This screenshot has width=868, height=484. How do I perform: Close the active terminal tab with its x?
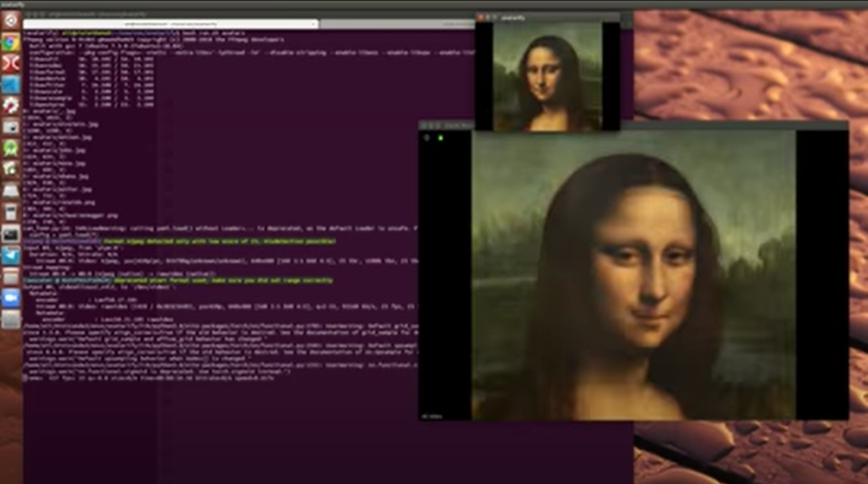click(314, 24)
